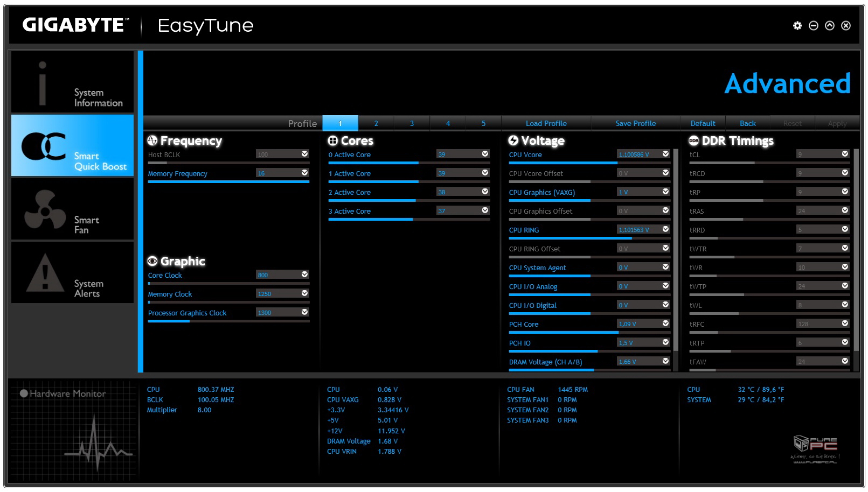
Task: Open DRAM Voltage (CH A/B) dropdown
Action: 665,361
